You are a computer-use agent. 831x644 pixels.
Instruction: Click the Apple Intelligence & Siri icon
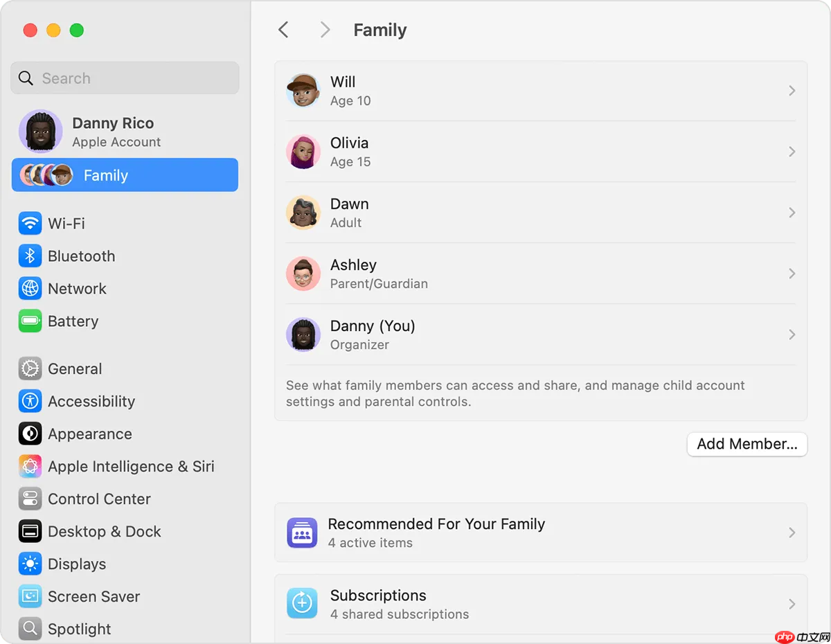[x=30, y=467]
